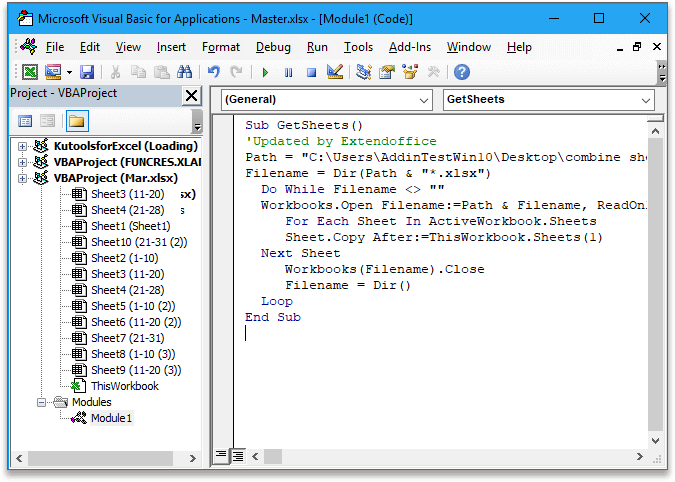Viewport: 675px width, 482px height.
Task: Open the Debug menu
Action: [x=273, y=47]
